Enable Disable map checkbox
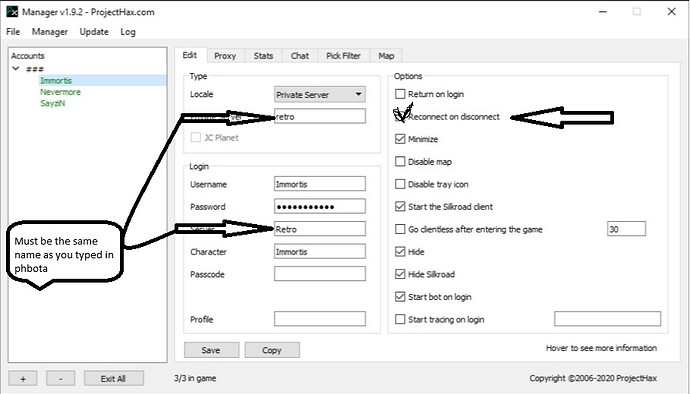Viewport: 690px width, 394px height. pyautogui.click(x=400, y=162)
